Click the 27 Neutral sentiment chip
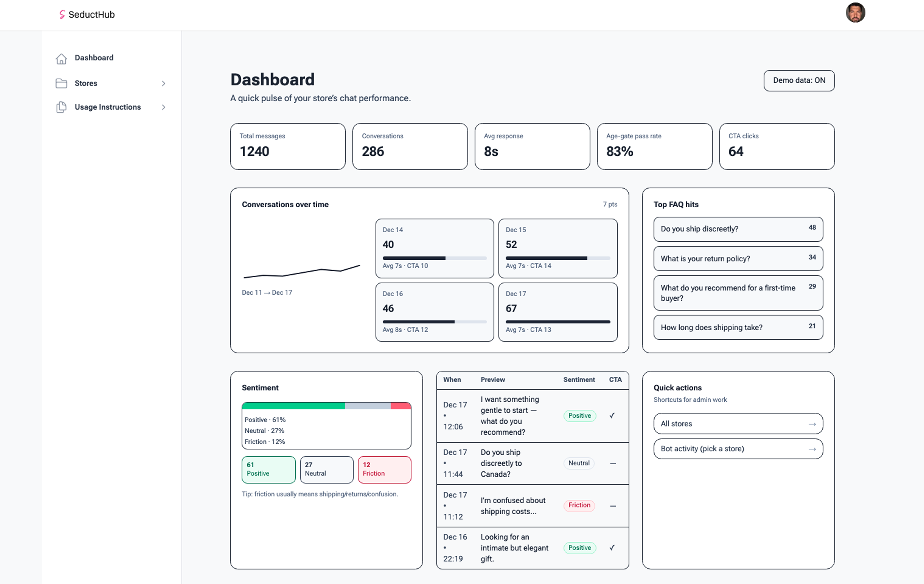Image resolution: width=924 pixels, height=584 pixels. pyautogui.click(x=326, y=469)
